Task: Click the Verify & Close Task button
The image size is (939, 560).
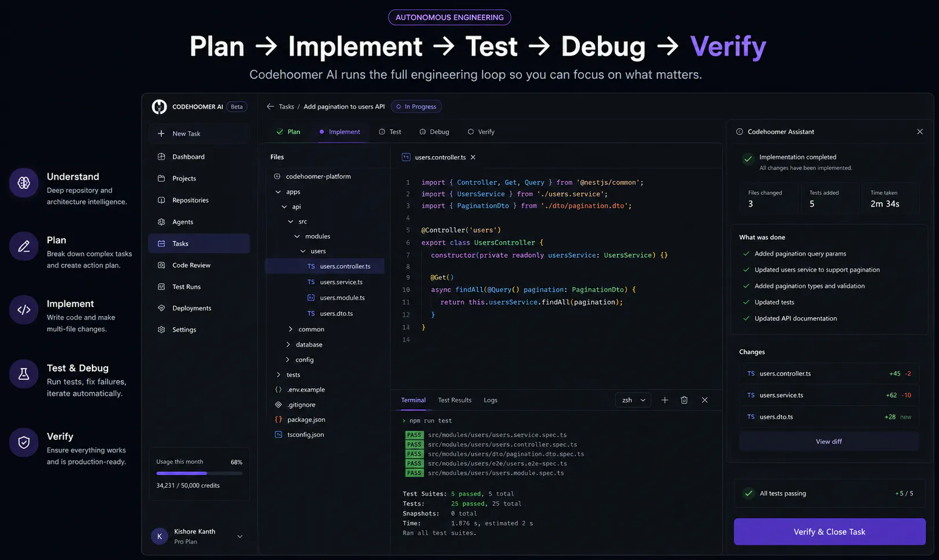Action: point(830,532)
